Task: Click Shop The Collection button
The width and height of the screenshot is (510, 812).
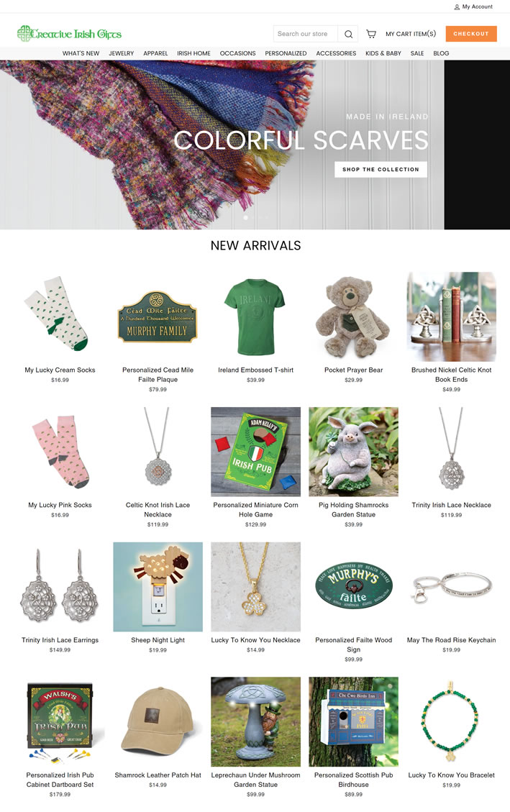Action: click(381, 169)
